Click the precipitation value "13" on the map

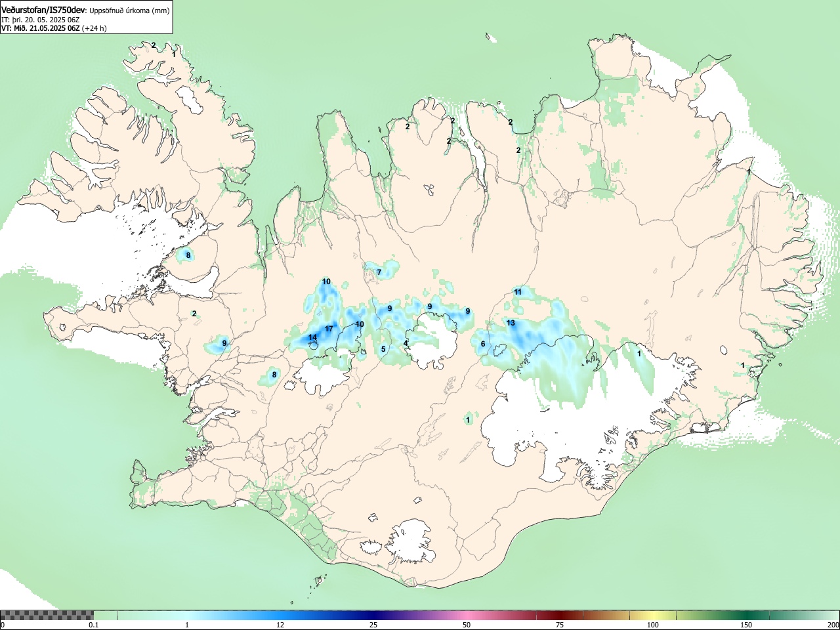coord(511,323)
